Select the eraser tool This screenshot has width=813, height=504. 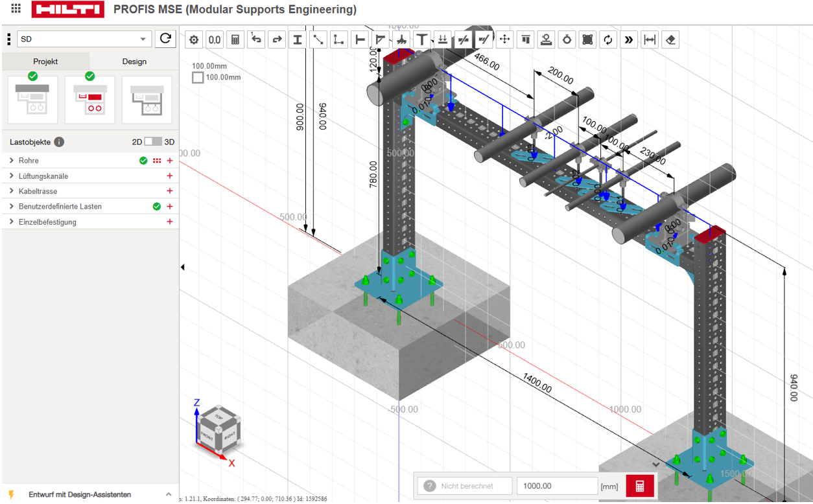pos(670,40)
